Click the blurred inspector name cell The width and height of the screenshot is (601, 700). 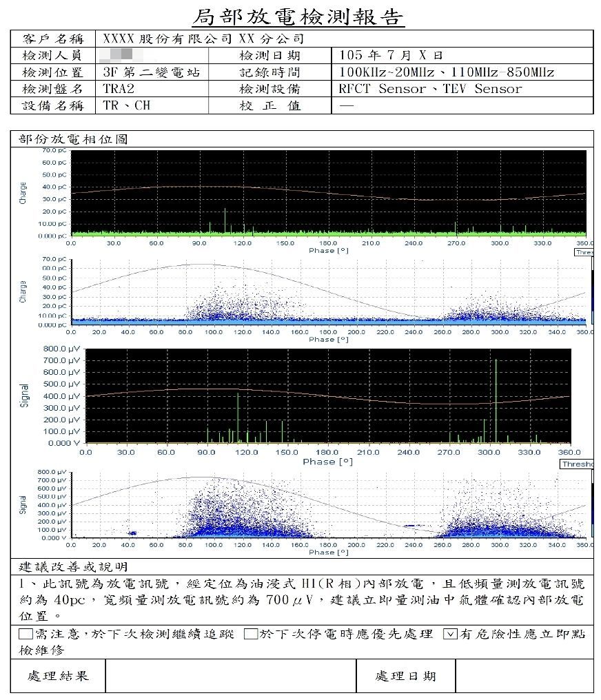tap(152, 55)
